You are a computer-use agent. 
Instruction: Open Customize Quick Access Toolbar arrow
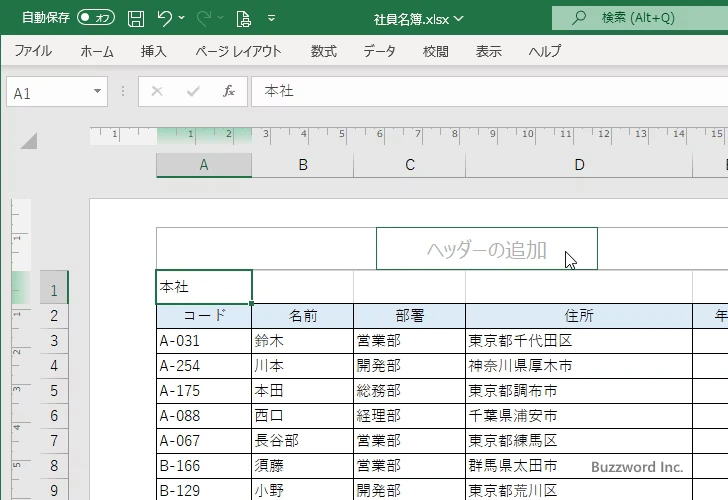pos(272,18)
